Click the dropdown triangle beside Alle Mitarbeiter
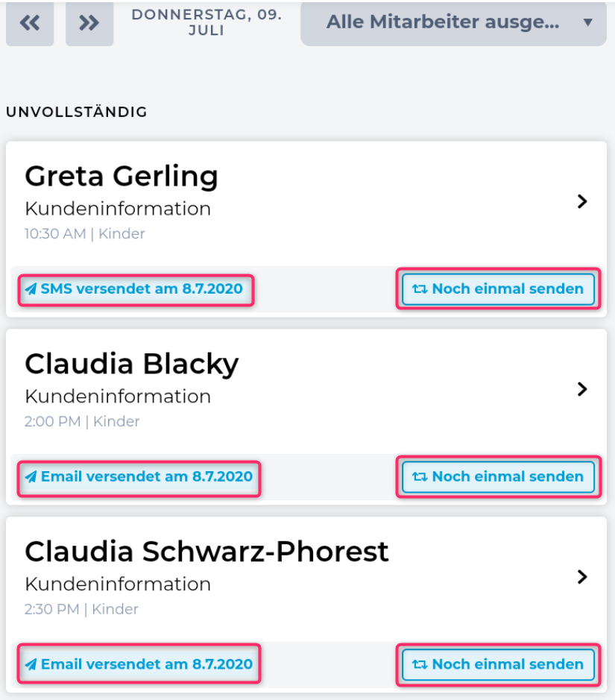Viewport: 615px width, 700px height. tap(587, 22)
